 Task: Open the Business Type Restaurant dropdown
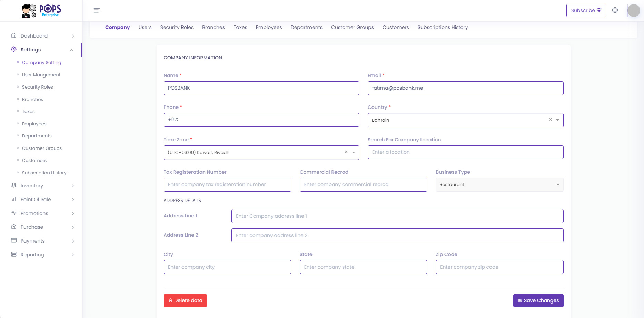click(x=499, y=185)
